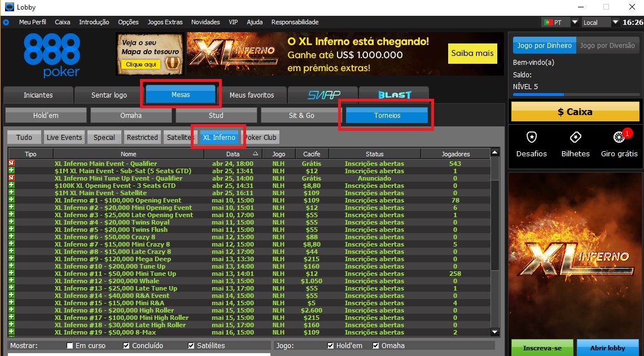Click the NÍVEL 5 progress bar
The width and height of the screenshot is (644, 356).
click(x=575, y=94)
